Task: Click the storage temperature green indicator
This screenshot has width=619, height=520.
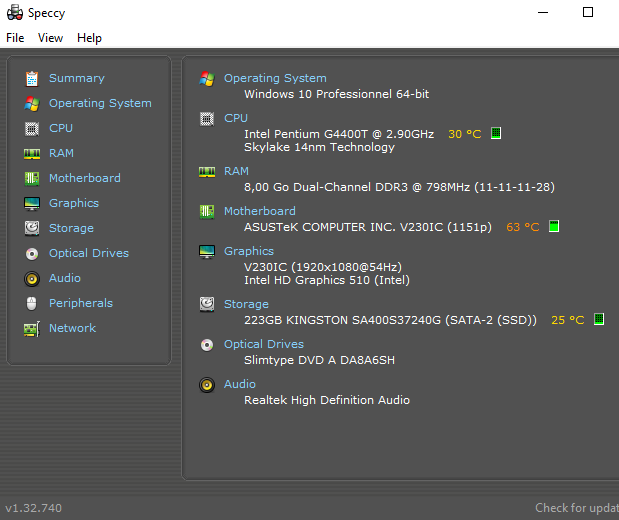Action: point(599,319)
